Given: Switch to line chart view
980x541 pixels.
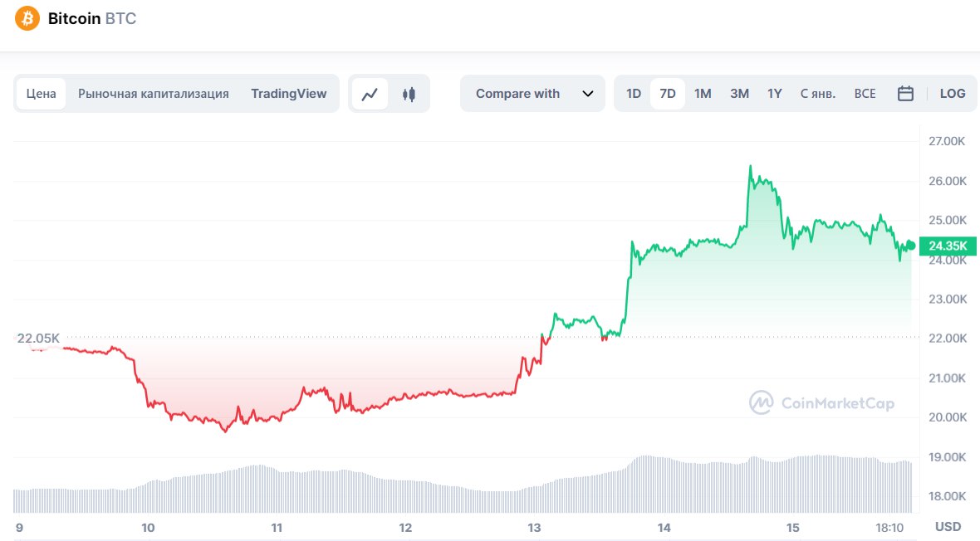Looking at the screenshot, I should [370, 94].
